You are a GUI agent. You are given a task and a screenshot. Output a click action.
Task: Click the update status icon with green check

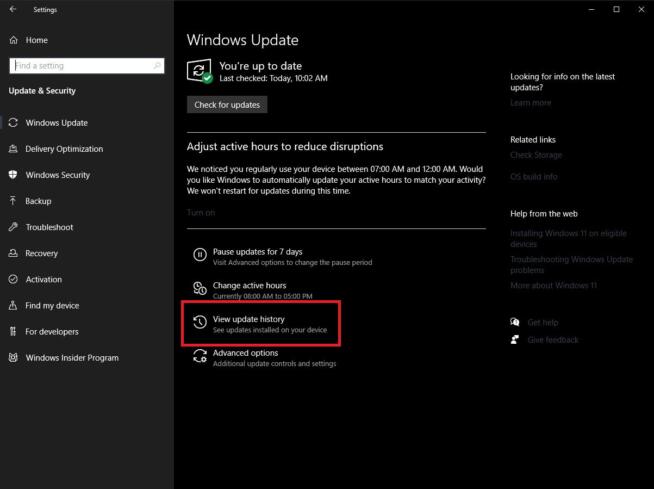tap(200, 71)
